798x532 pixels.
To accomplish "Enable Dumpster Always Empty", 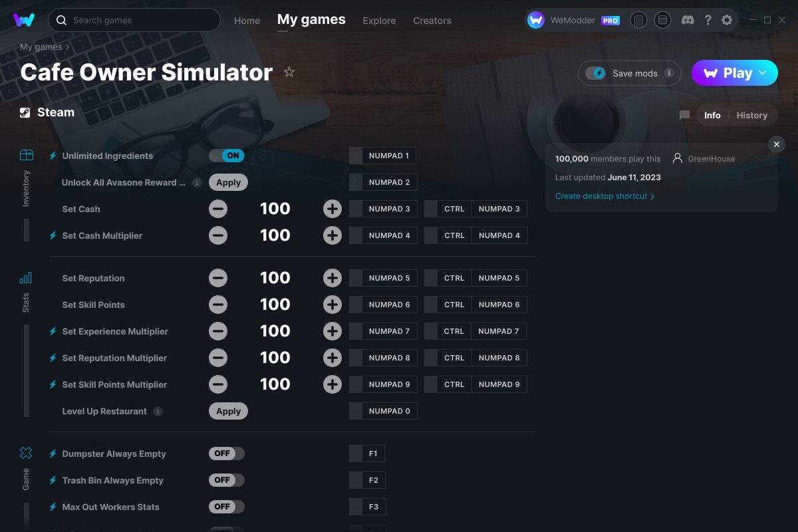I will click(227, 454).
